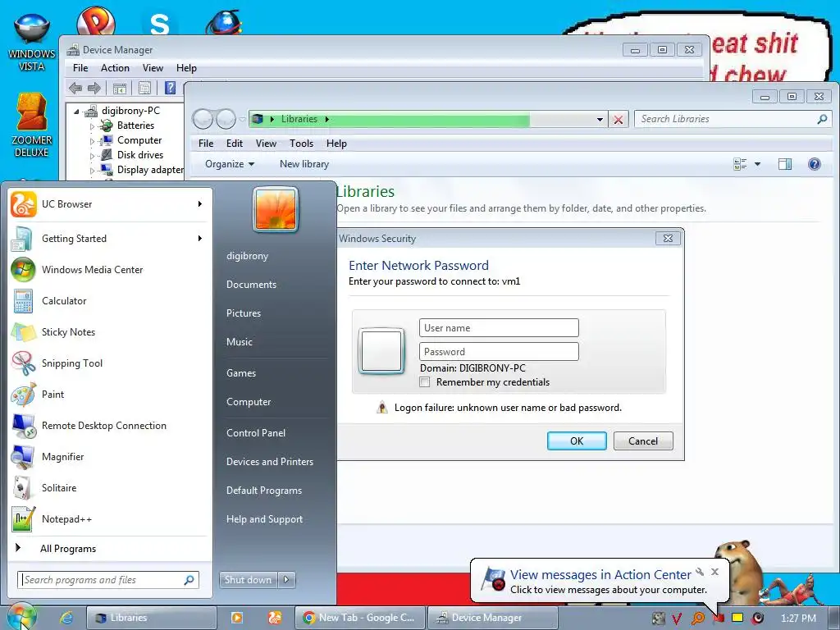The width and height of the screenshot is (840, 630).
Task: Open Shut down options arrow
Action: pyautogui.click(x=286, y=580)
